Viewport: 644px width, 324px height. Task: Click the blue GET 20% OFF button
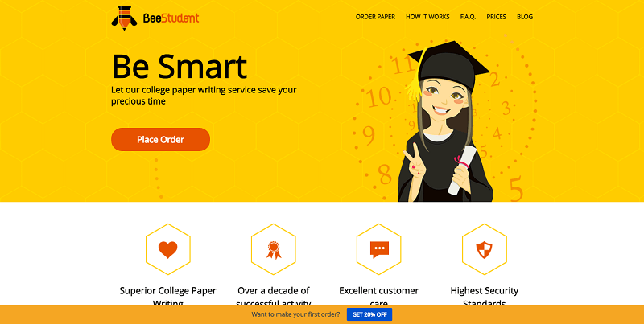[369, 314]
